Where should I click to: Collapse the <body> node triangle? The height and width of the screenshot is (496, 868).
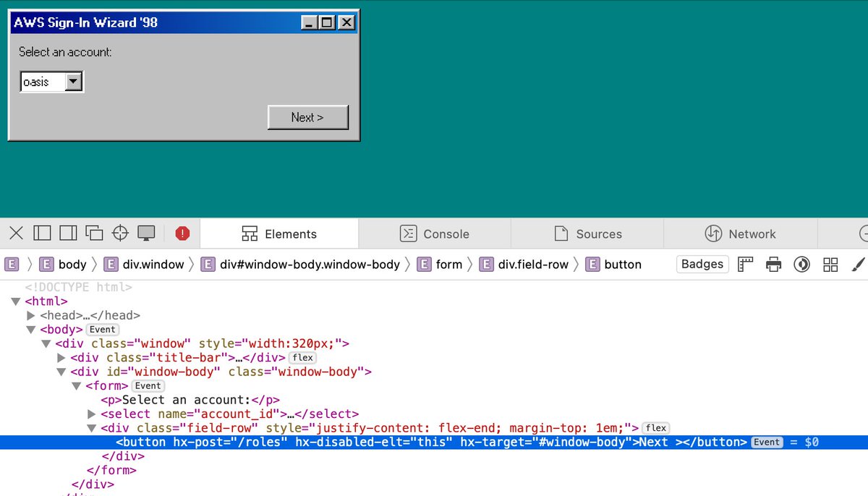31,330
